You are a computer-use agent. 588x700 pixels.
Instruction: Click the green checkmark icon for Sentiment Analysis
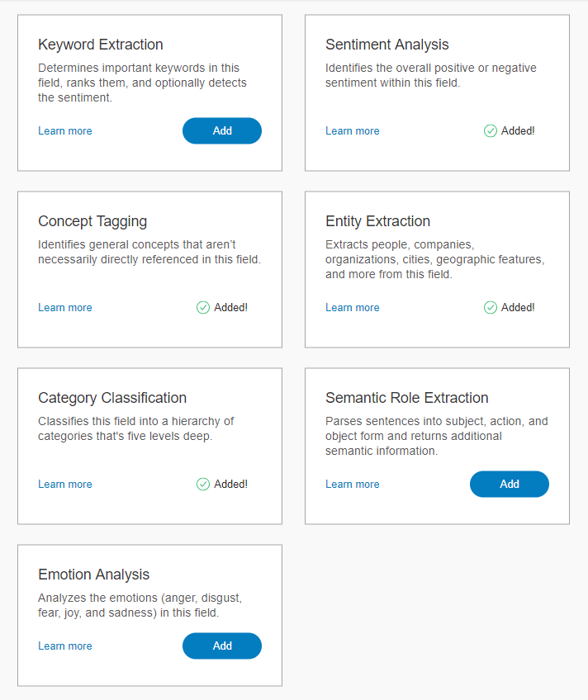coord(491,130)
